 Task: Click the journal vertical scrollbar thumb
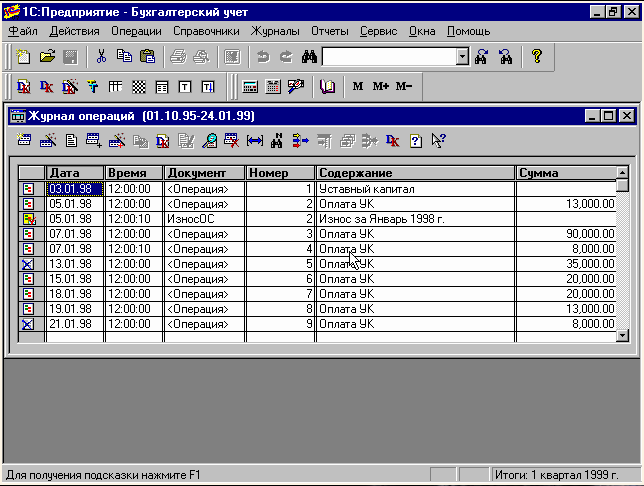click(x=623, y=185)
